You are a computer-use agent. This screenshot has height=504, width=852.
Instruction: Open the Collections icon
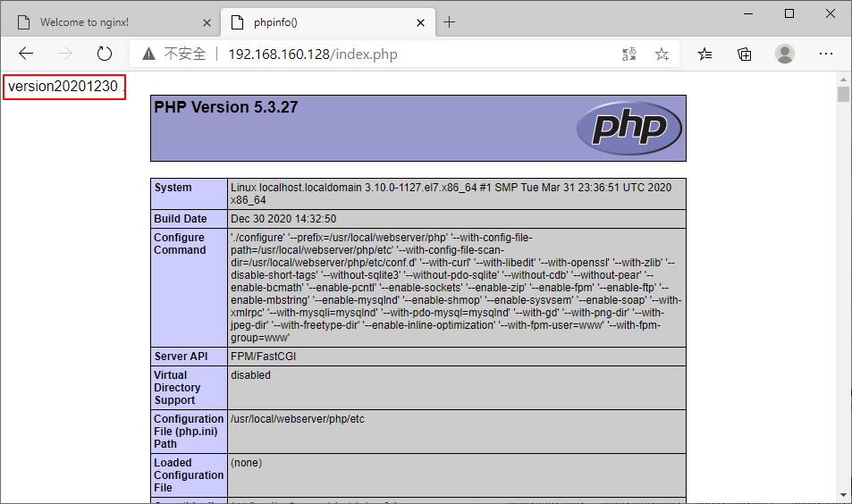pyautogui.click(x=745, y=54)
